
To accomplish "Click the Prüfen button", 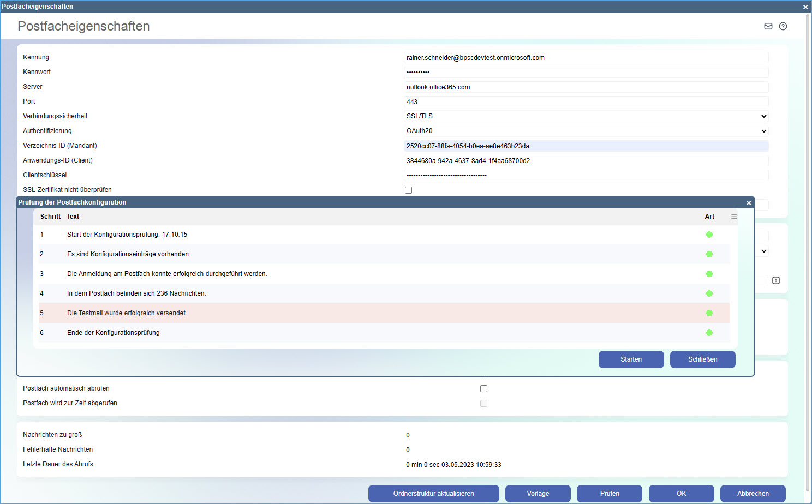I will pyautogui.click(x=610, y=494).
